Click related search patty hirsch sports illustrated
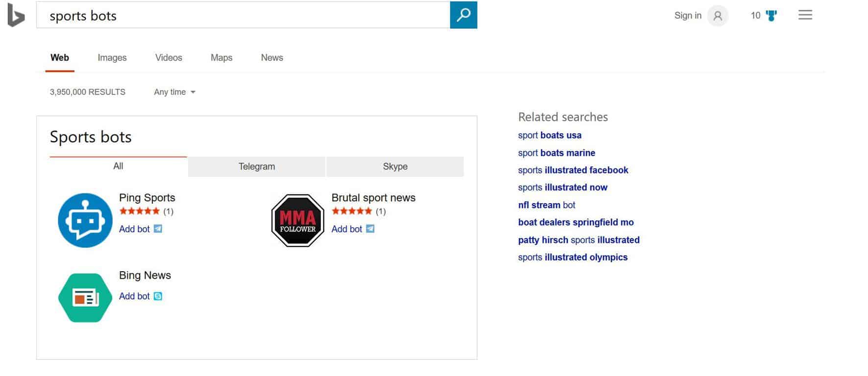 pos(579,240)
